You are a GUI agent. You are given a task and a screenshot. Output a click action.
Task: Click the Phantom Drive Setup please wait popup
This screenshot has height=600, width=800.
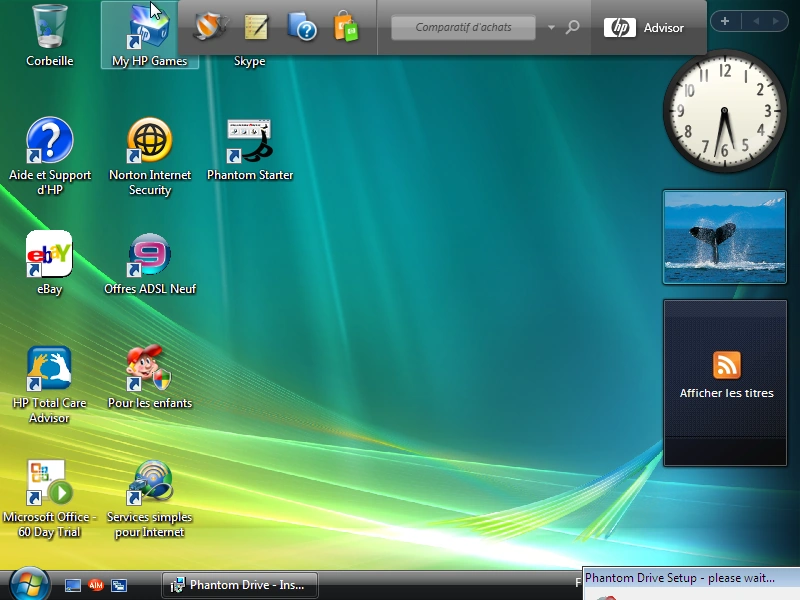691,584
